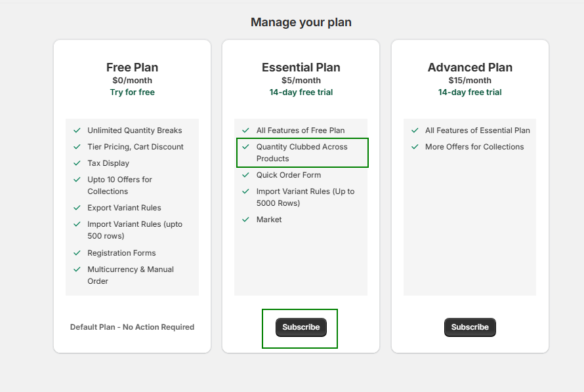The height and width of the screenshot is (392, 584).
Task: Click the Essential Plan title
Action: coord(301,68)
